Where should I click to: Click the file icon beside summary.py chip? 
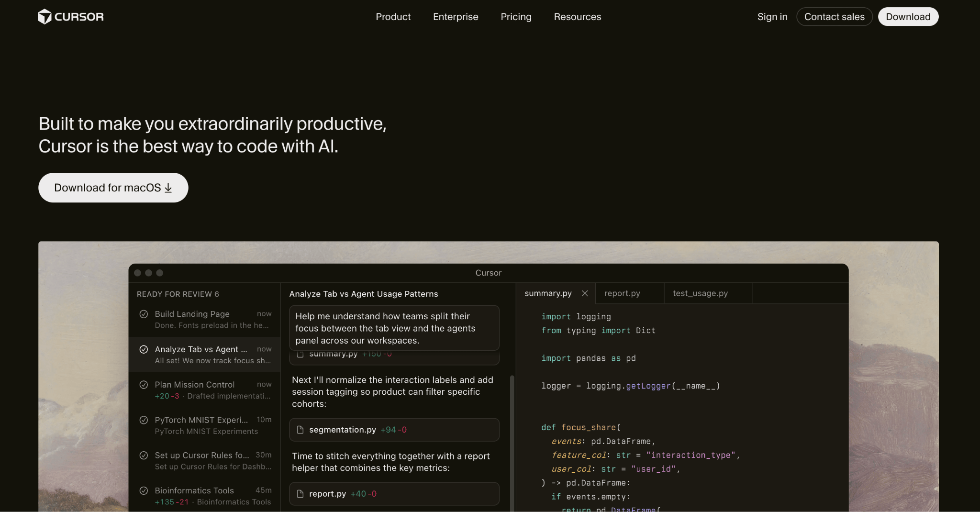point(300,354)
